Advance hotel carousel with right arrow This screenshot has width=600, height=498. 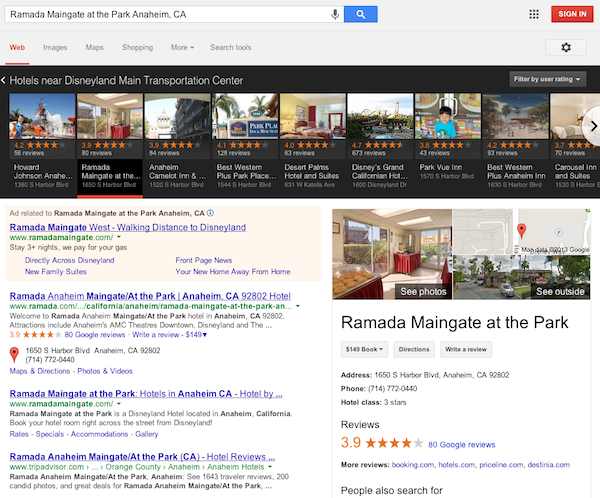coord(593,126)
